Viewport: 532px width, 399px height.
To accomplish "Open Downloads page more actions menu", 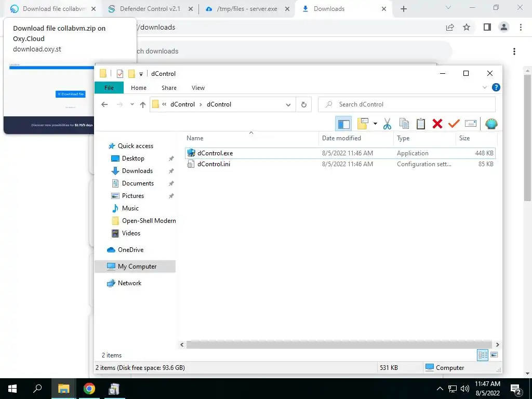I will (514, 51).
